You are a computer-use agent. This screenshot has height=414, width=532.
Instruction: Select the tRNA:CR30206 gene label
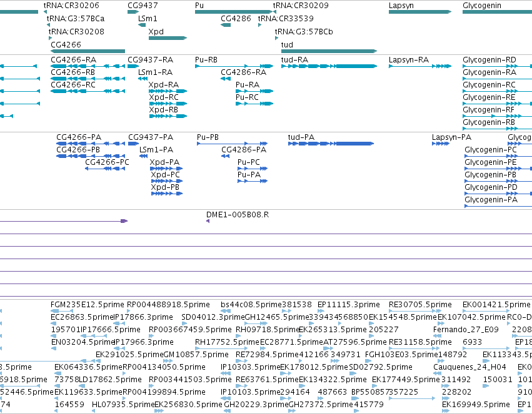coord(71,6)
